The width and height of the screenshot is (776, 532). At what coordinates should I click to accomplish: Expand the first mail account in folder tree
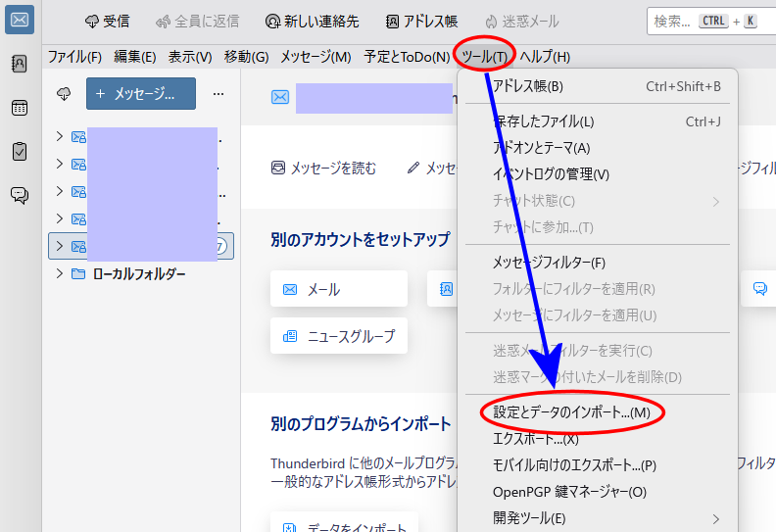[x=59, y=136]
